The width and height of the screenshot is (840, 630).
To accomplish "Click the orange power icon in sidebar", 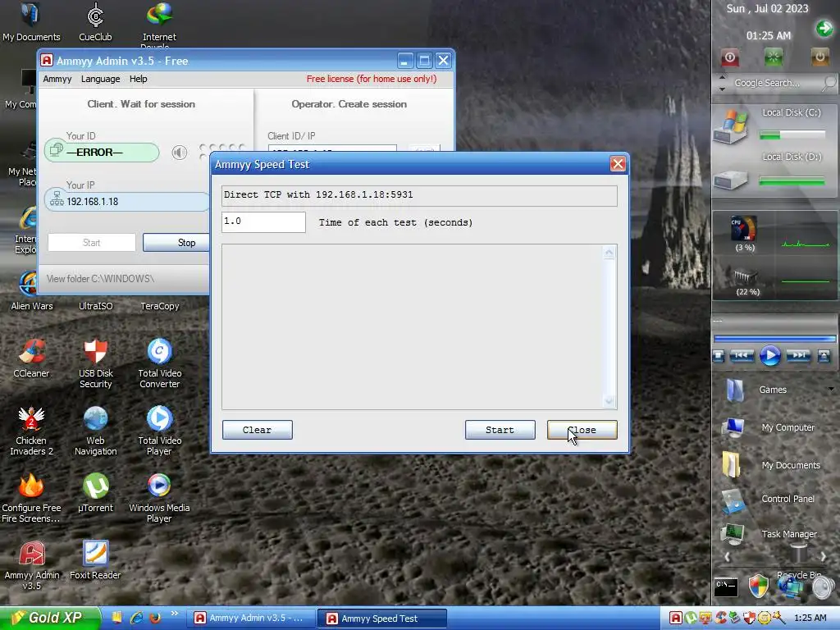I will click(x=819, y=57).
